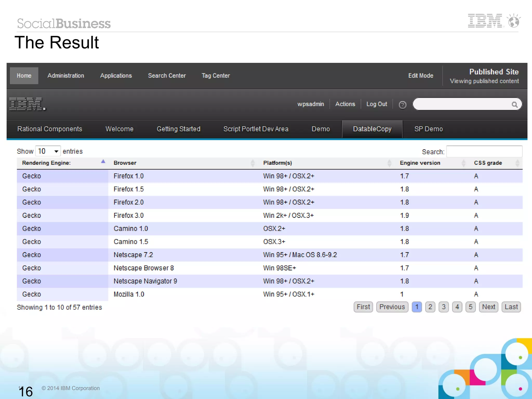Click the Log Out link

[x=377, y=104]
